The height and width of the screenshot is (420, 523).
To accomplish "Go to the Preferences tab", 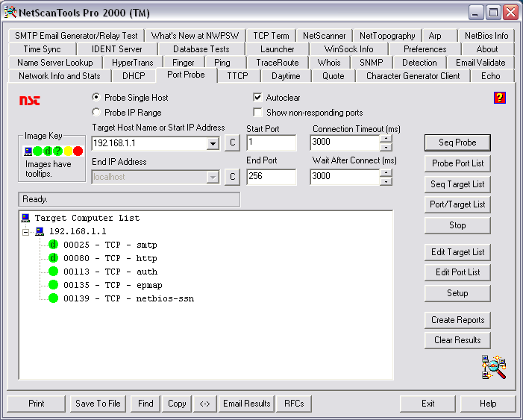I will 425,49.
